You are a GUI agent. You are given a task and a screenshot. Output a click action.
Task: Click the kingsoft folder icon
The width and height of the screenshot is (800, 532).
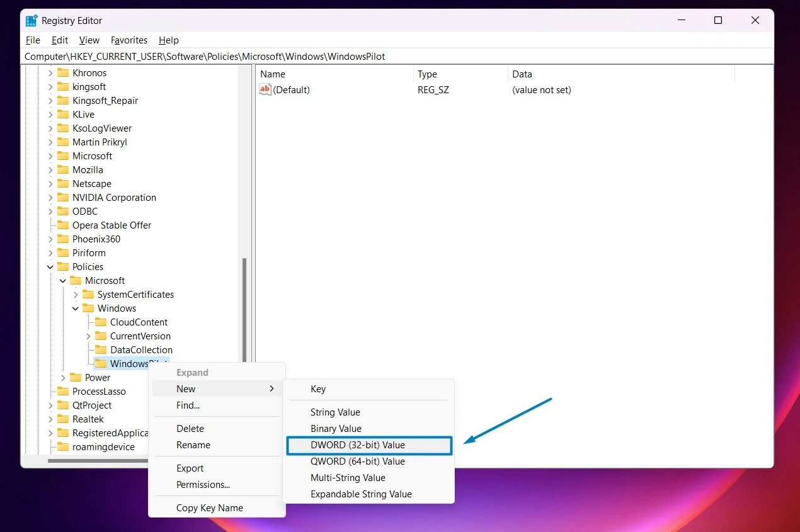coord(63,86)
